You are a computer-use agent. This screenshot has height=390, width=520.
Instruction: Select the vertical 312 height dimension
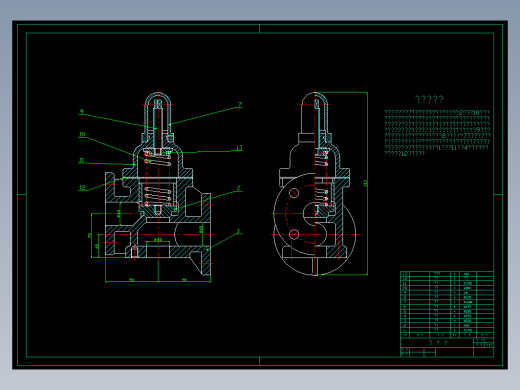[365, 183]
